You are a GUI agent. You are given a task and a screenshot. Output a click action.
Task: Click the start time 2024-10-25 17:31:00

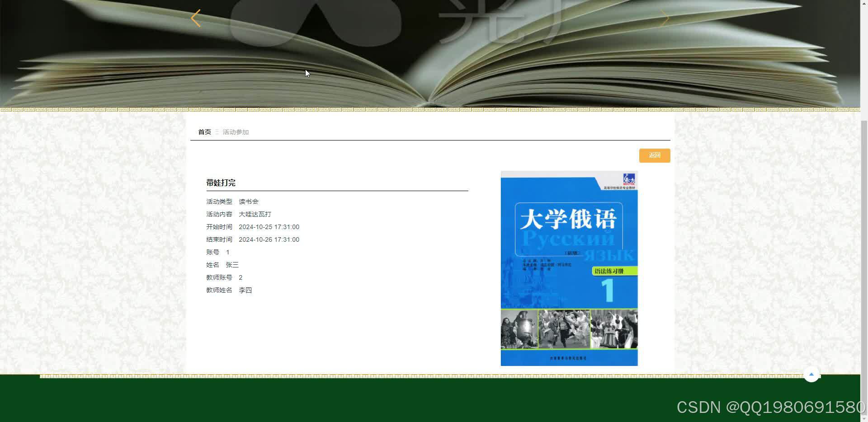(x=269, y=227)
